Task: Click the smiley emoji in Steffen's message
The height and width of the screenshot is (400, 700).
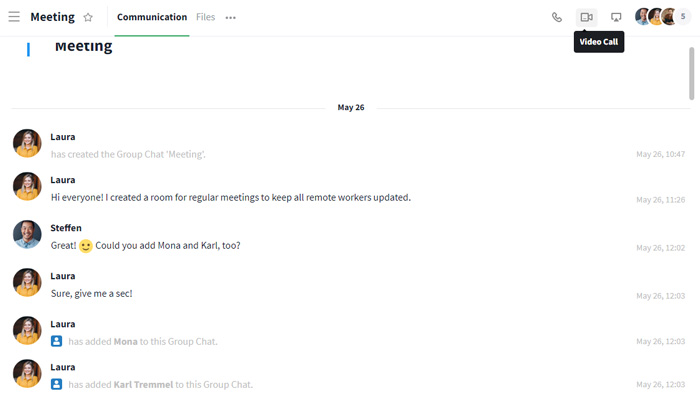Action: 86,246
